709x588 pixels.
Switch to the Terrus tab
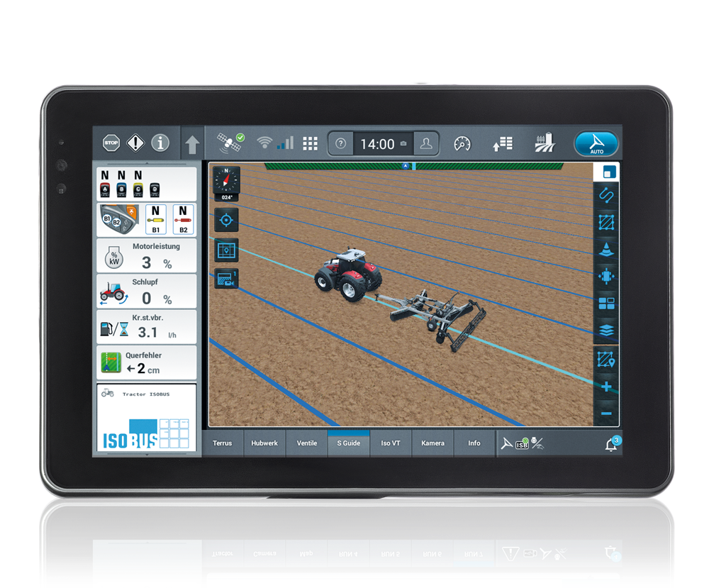coord(222,443)
